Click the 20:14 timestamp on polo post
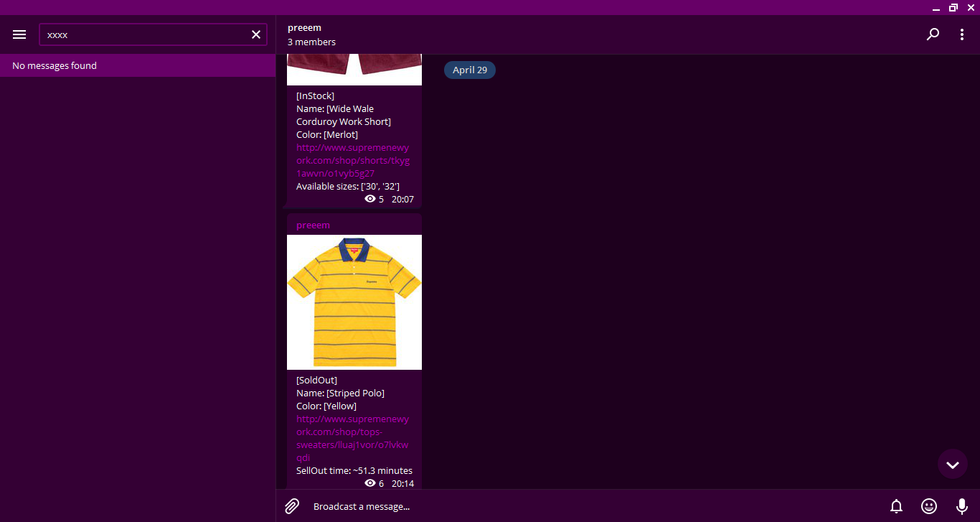The image size is (980, 522). pyautogui.click(x=402, y=483)
